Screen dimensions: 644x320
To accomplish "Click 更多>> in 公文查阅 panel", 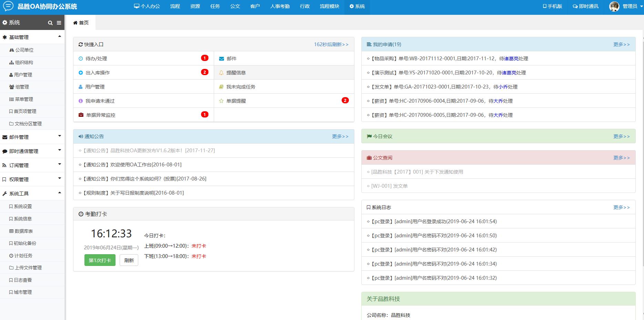I will [x=622, y=158].
